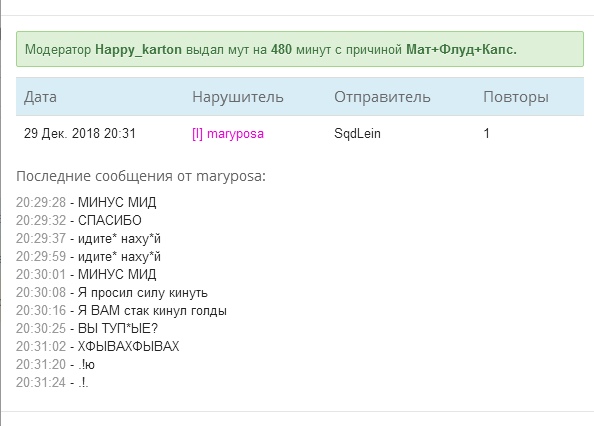
Task: Select the Отправитель column header
Action: point(382,97)
